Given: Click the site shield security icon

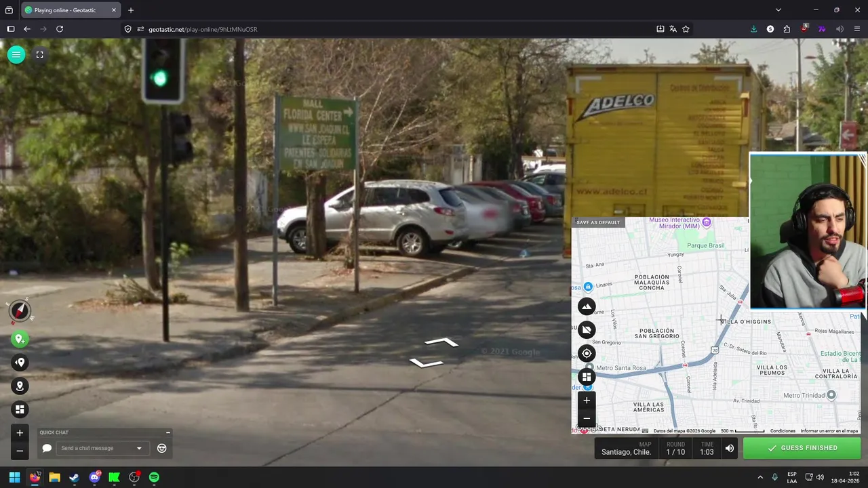Looking at the screenshot, I should pyautogui.click(x=127, y=29).
